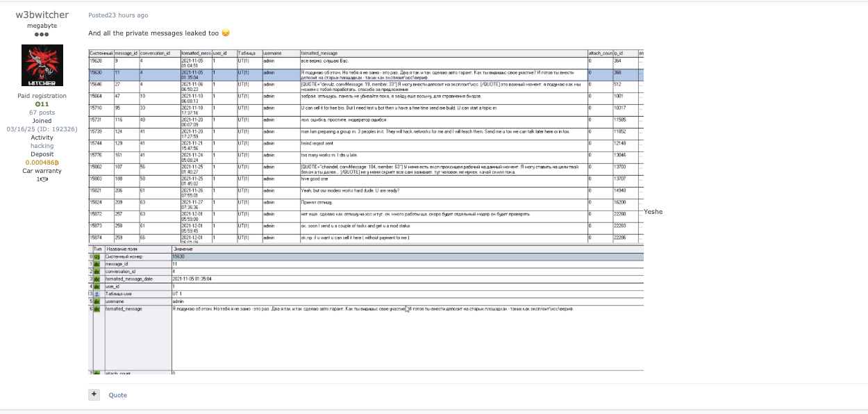Click the abc type icon beside conversation_id field
This screenshot has height=414, width=868.
[x=97, y=272]
